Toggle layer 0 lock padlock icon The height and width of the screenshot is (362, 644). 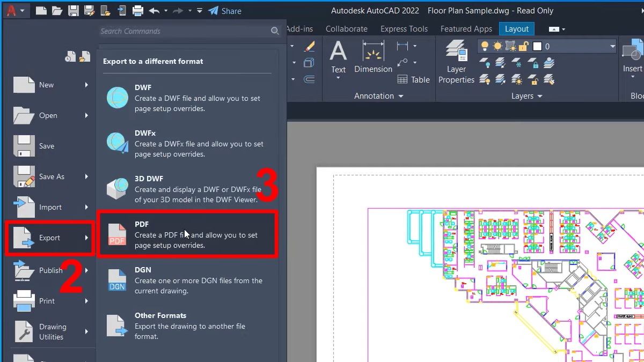coord(524,46)
